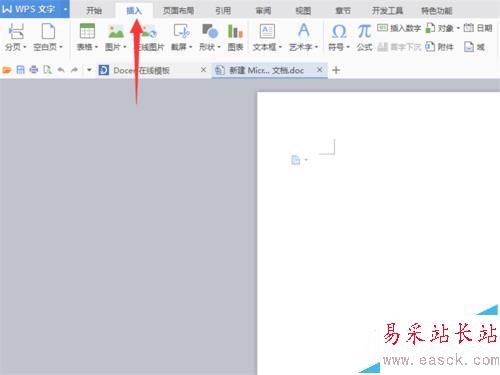The width and height of the screenshot is (500, 375).
Task: Insert an equation with 公式 icon
Action: tap(364, 31)
